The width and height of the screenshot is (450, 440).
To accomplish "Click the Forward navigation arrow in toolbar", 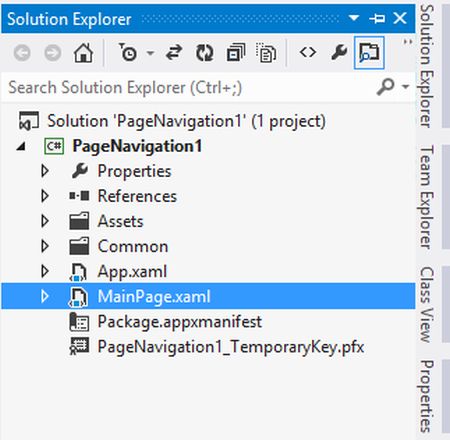I will [x=53, y=53].
